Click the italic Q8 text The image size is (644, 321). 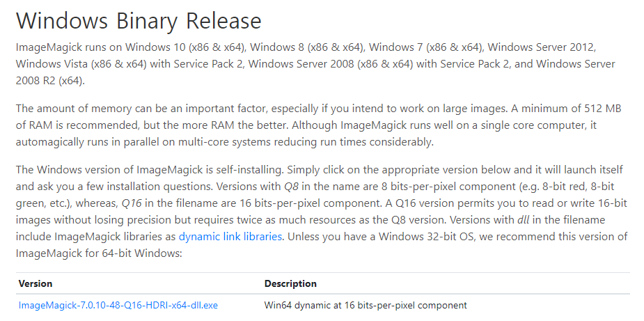[292, 187]
